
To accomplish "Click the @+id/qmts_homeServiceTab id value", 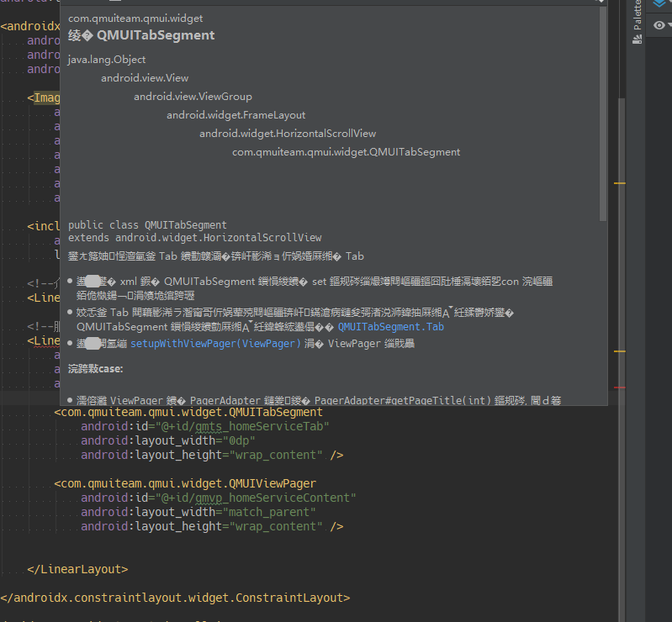I will point(242,426).
